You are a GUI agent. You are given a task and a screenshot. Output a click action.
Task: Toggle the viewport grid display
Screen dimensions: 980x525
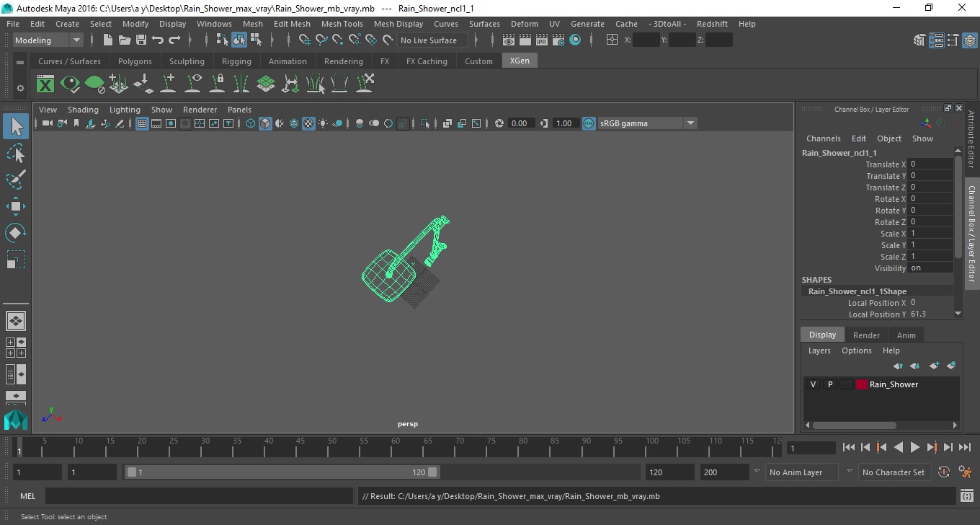142,123
